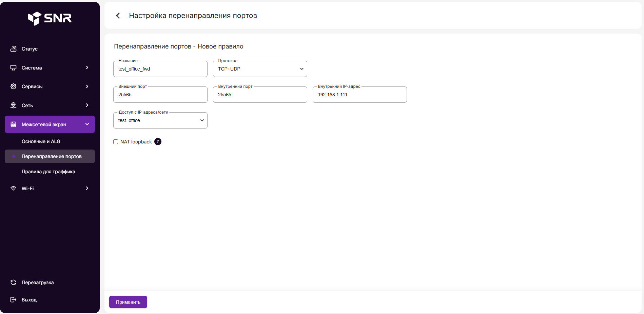The height and width of the screenshot is (314, 644).
Task: Open the Доступ с IP-адреса/сети dropdown
Action: [x=160, y=120]
